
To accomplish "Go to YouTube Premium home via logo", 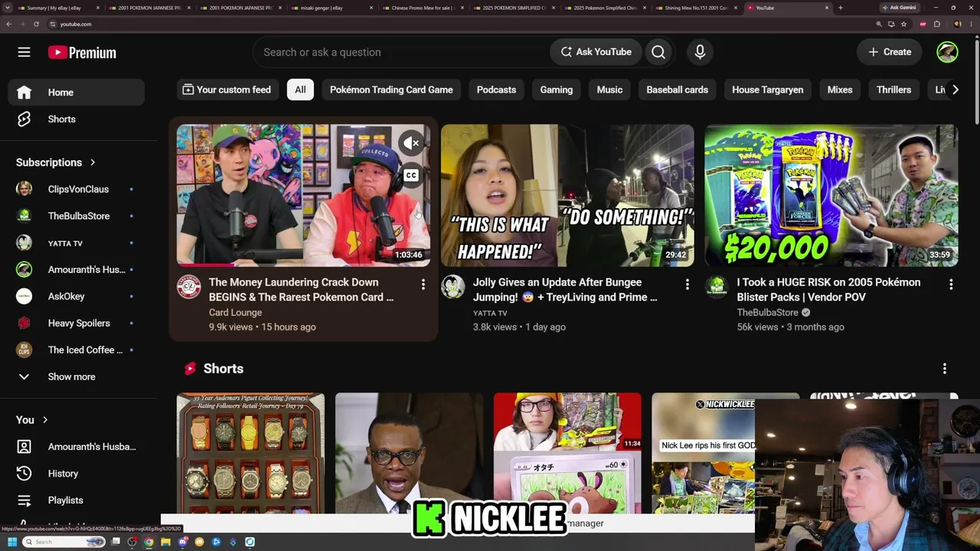I will coord(82,52).
